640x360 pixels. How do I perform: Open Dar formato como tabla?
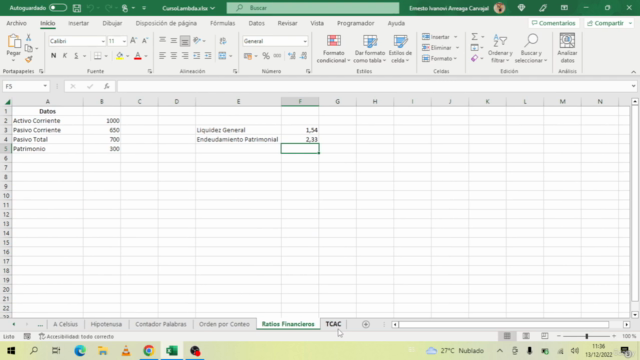[370, 49]
